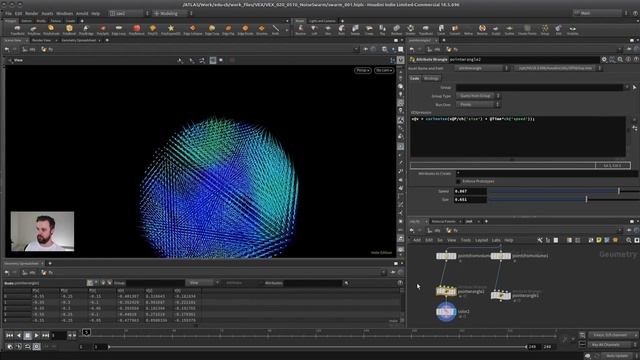
Task: Select the Visibility shelf tool
Action: coord(572,29)
